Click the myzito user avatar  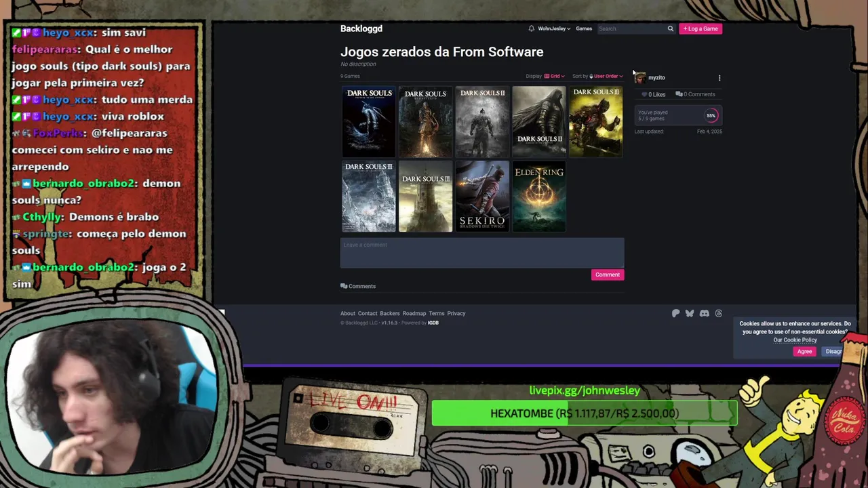pos(640,77)
